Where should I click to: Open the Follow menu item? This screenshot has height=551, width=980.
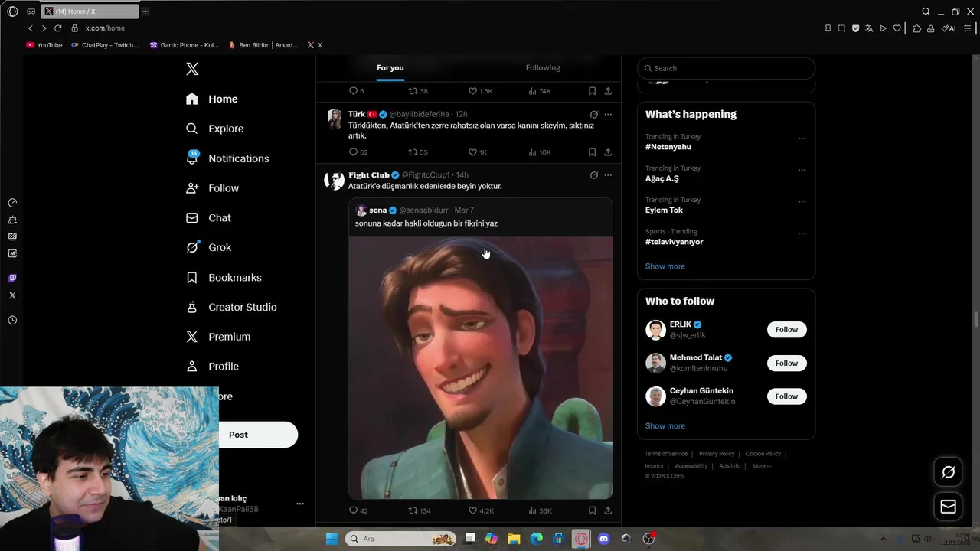(x=212, y=188)
